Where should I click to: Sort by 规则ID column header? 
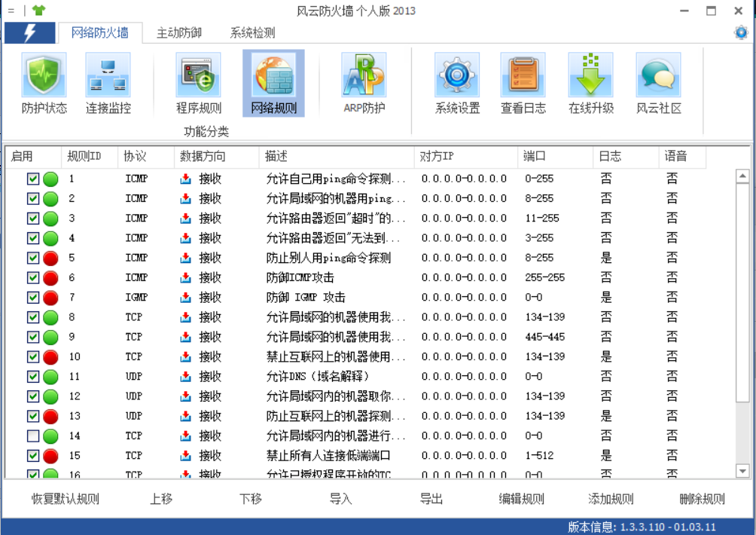90,156
